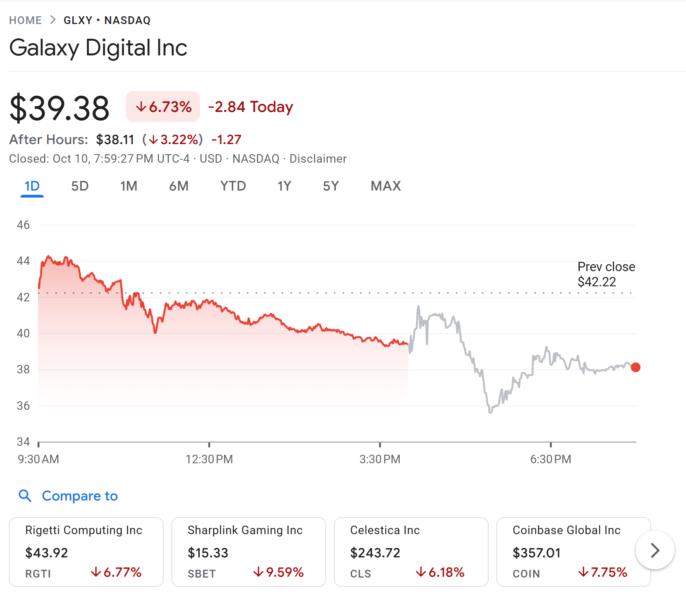Viewport: 686px width, 600px height.
Task: Open the Disclaimer link
Action: point(319,159)
